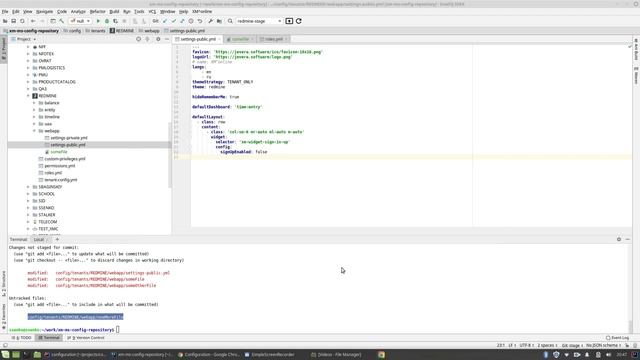Click the Back navigation arrow
Viewport: 640px width, 360px height.
pyautogui.click(x=33, y=21)
